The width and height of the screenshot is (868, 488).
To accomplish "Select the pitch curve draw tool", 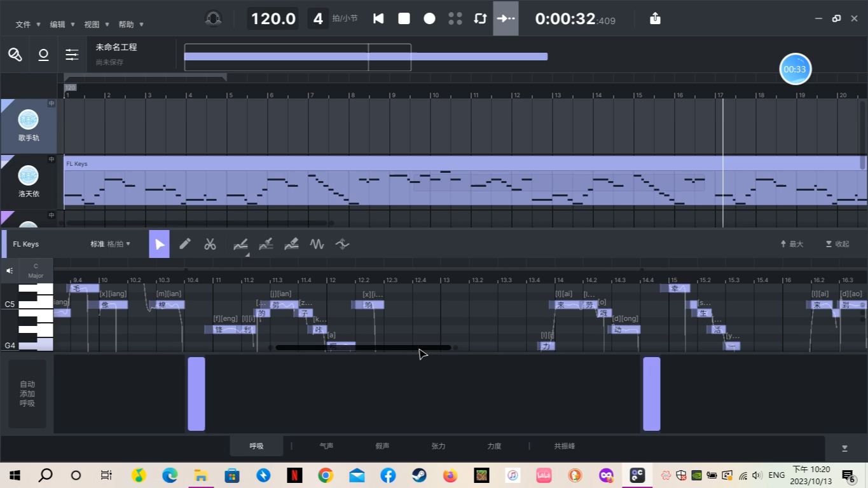I will point(240,244).
